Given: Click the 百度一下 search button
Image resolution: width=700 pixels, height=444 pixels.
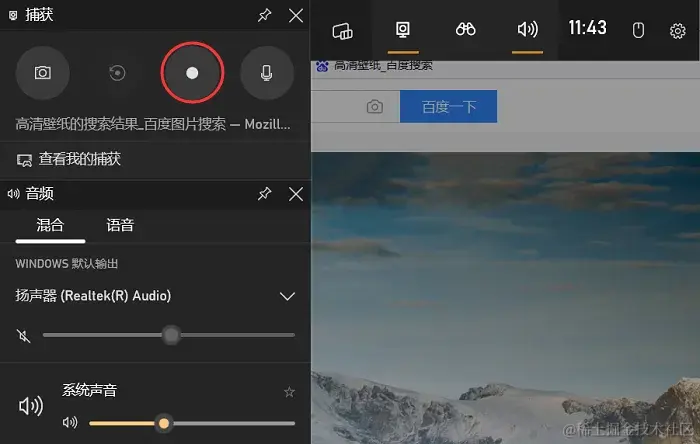Looking at the screenshot, I should tap(448, 107).
